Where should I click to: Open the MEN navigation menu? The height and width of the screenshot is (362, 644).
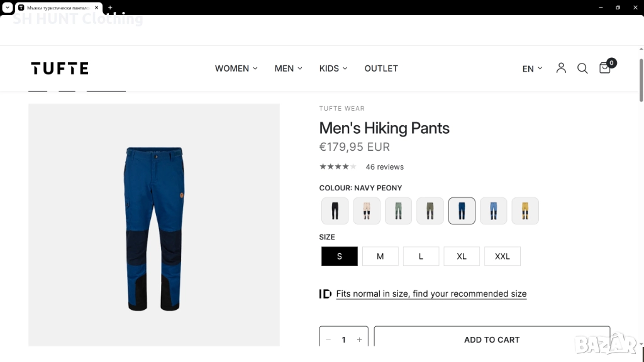(x=288, y=69)
